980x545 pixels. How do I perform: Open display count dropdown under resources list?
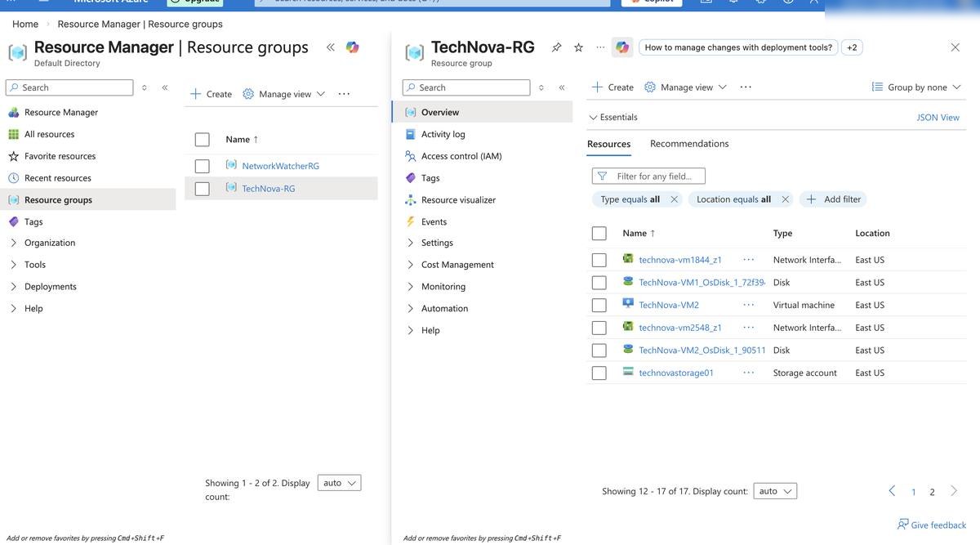click(x=775, y=491)
